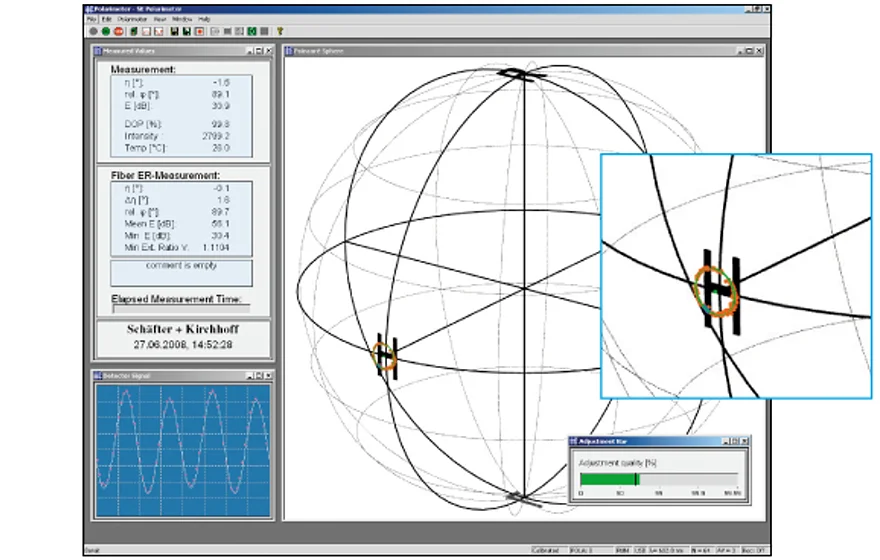Image resolution: width=880 pixels, height=560 pixels.
Task: Open the Edit menu
Action: (106, 19)
